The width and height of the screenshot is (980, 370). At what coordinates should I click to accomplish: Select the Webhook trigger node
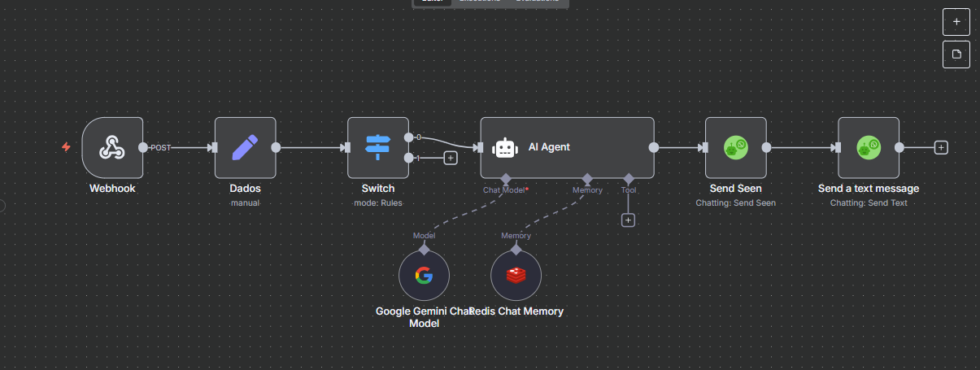tap(112, 147)
